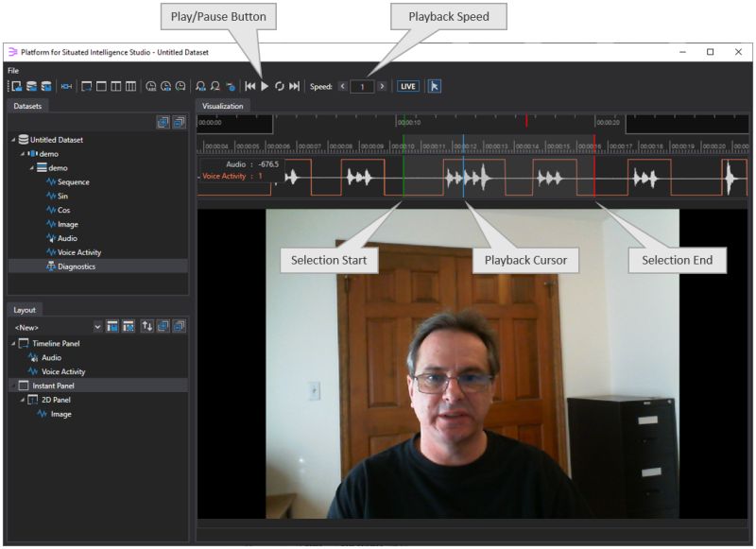Image resolution: width=756 pixels, height=549 pixels.
Task: Click the up-down arrows layout icon
Action: [x=147, y=326]
